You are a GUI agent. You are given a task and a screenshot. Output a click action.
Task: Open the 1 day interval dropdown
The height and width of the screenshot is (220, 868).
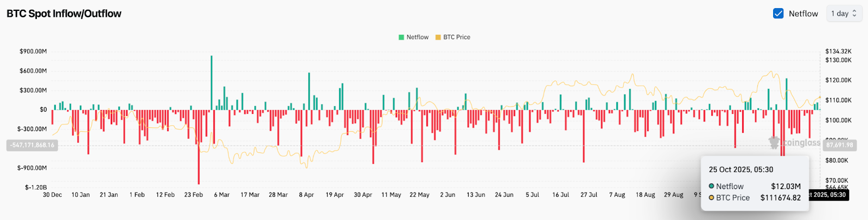(x=844, y=14)
